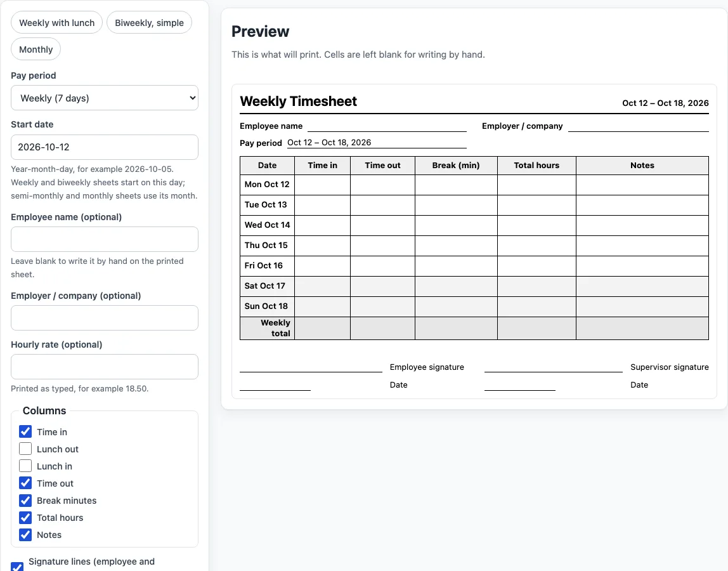Click the Supervisor signature label

click(x=670, y=367)
